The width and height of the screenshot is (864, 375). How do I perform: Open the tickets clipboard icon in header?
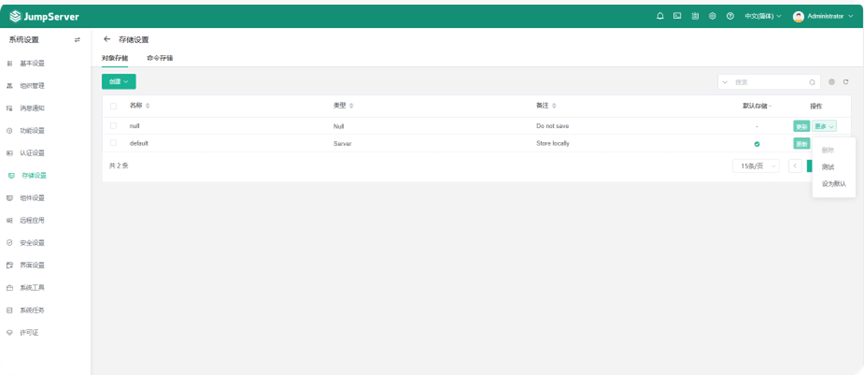coord(695,17)
